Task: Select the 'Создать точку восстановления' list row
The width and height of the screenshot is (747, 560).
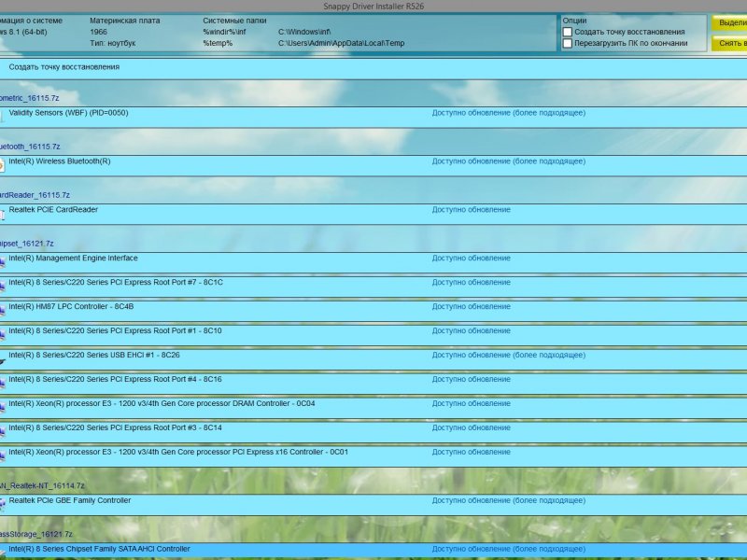Action: pos(373,69)
